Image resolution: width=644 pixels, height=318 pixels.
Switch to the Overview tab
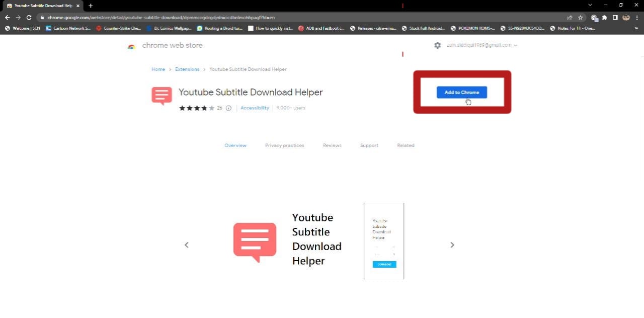pos(235,145)
